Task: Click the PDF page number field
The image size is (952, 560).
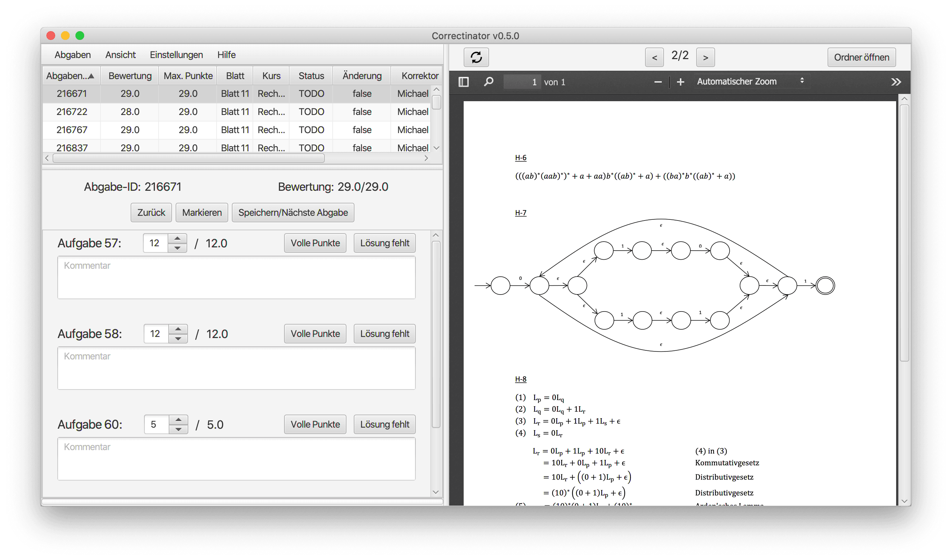Action: coord(522,82)
